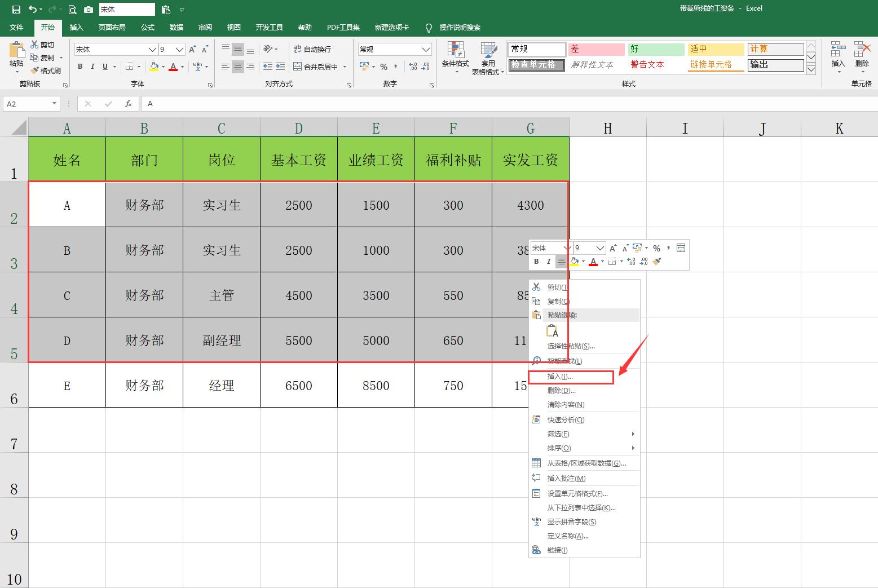The width and height of the screenshot is (878, 588).
Task: Open the mini toolbar font size dropdown
Action: [x=600, y=248]
